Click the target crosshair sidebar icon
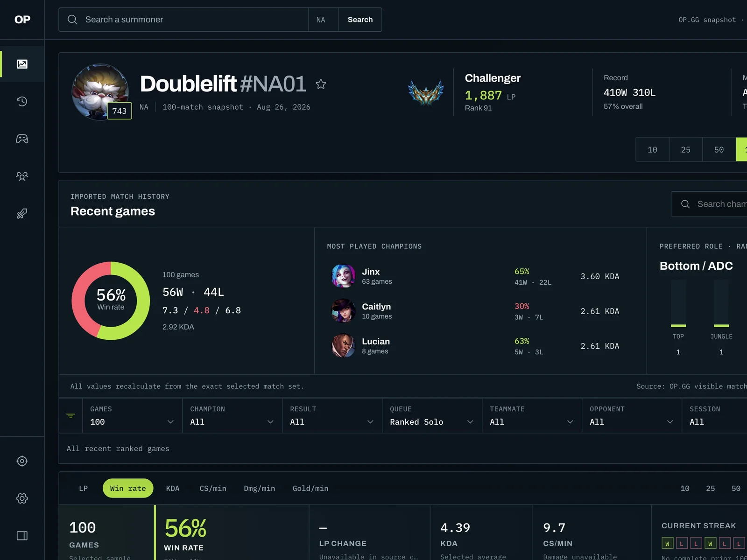The width and height of the screenshot is (747, 560). 22,461
